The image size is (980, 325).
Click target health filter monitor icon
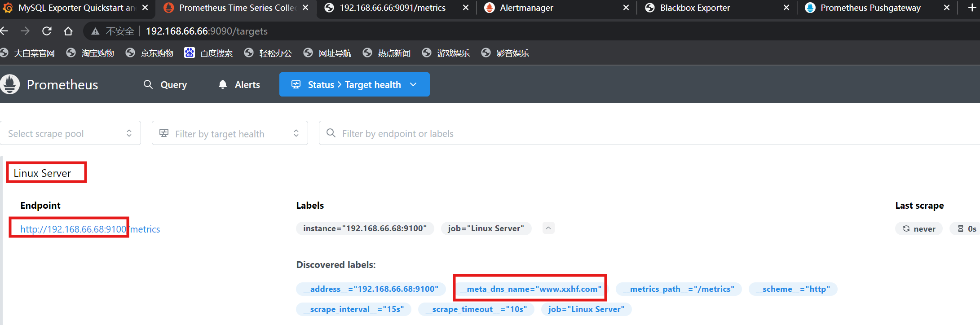[x=164, y=133]
